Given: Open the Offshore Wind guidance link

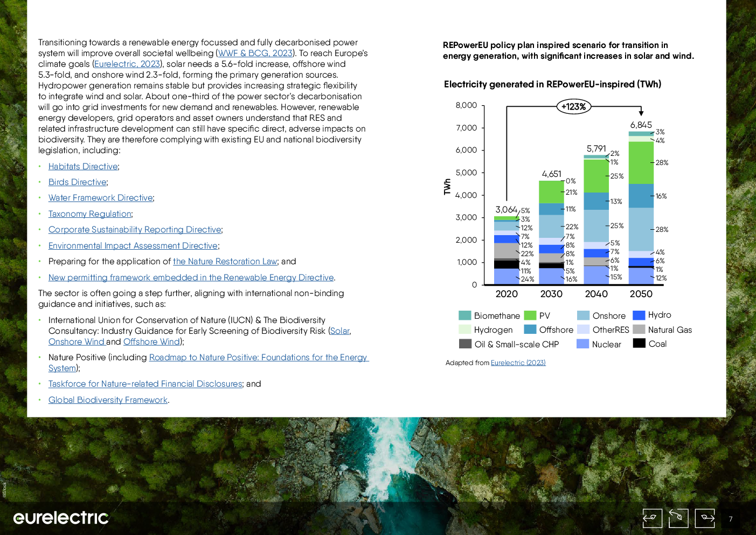Looking at the screenshot, I should click(151, 342).
